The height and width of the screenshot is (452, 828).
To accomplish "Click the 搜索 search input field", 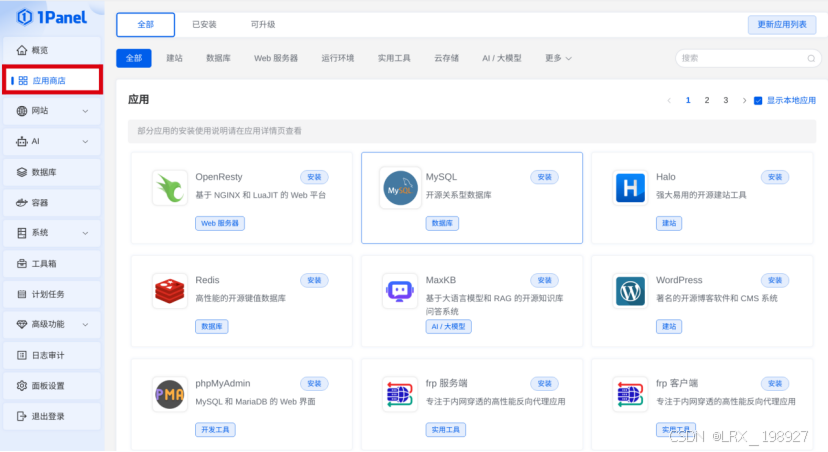I will click(748, 59).
